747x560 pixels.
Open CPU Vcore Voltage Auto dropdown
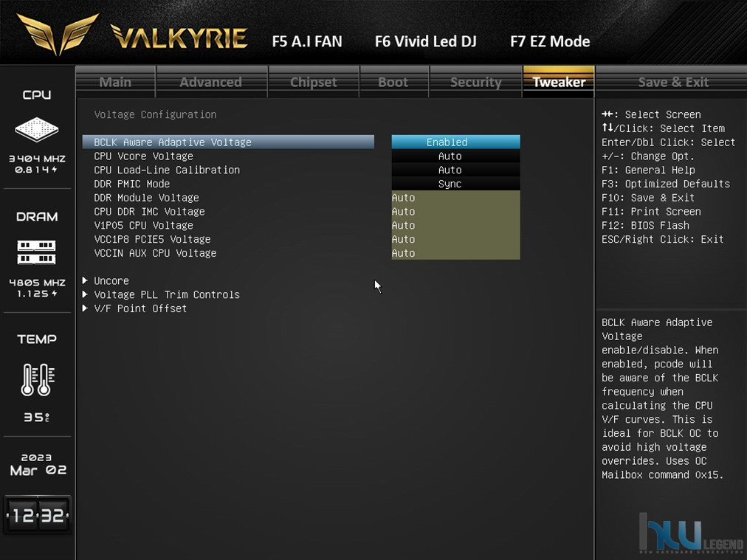tap(455, 156)
